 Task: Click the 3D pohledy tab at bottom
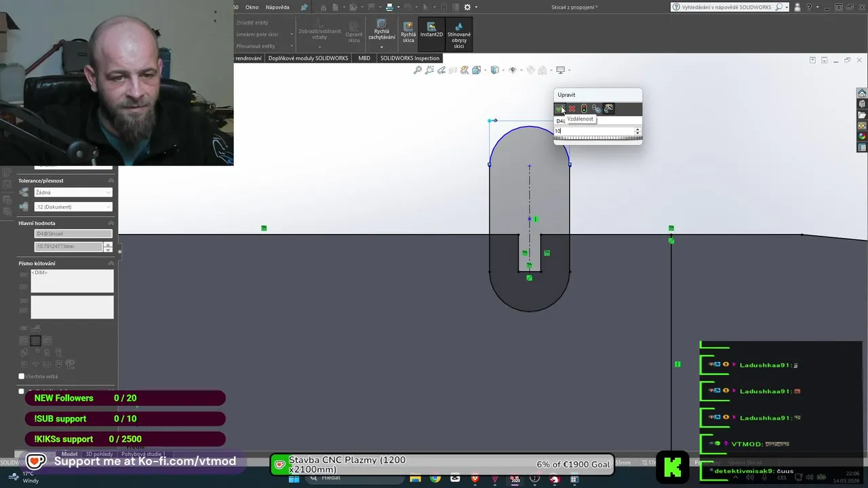99,454
